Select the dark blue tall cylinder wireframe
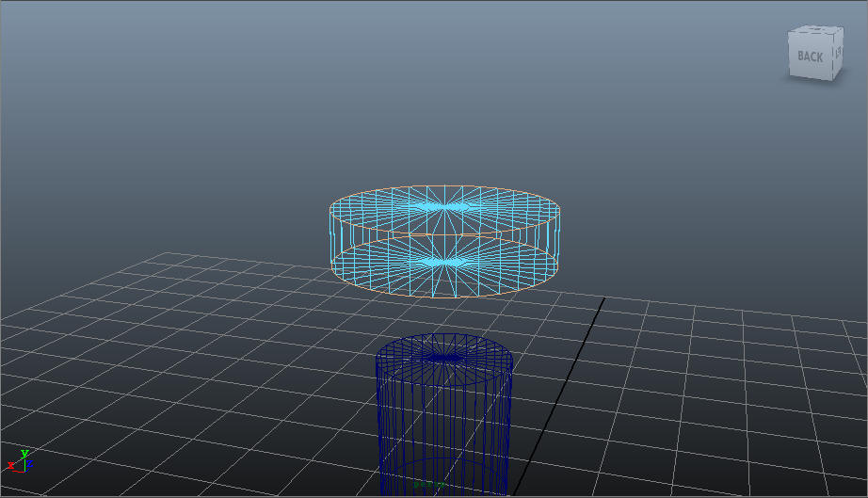Image resolution: width=868 pixels, height=498 pixels. click(x=444, y=415)
